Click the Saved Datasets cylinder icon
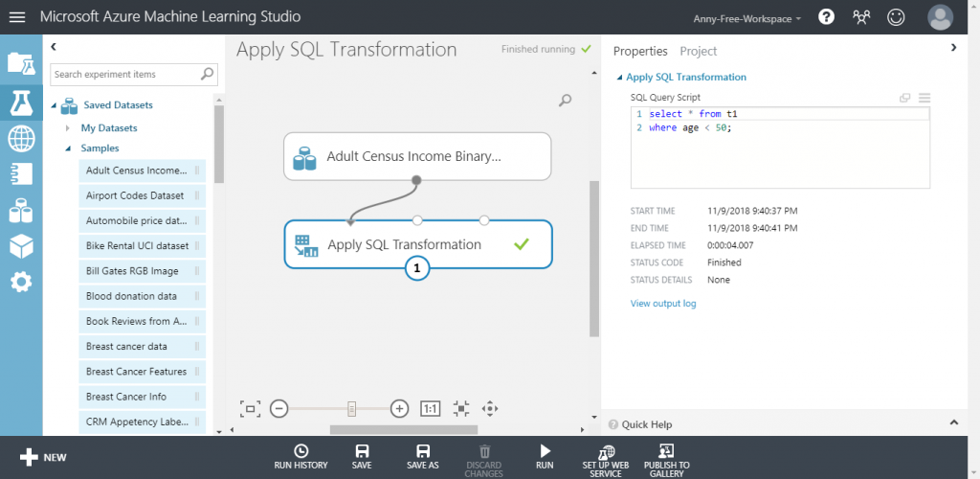The image size is (980, 479). [69, 105]
